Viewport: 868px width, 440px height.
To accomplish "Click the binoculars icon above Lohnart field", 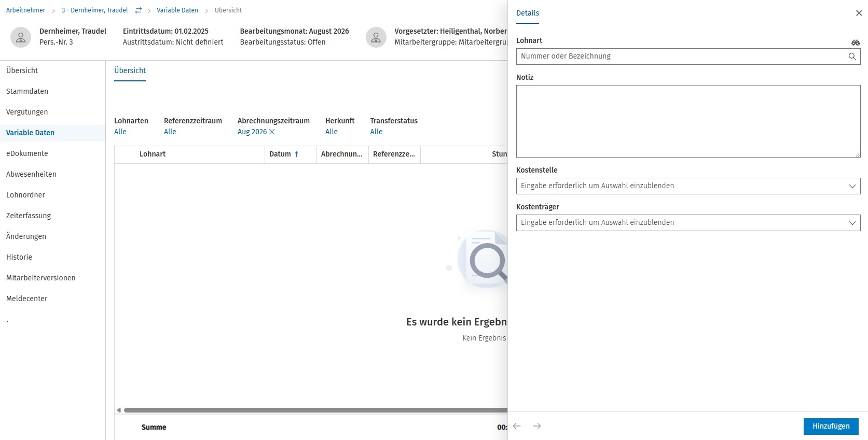I will click(x=856, y=42).
